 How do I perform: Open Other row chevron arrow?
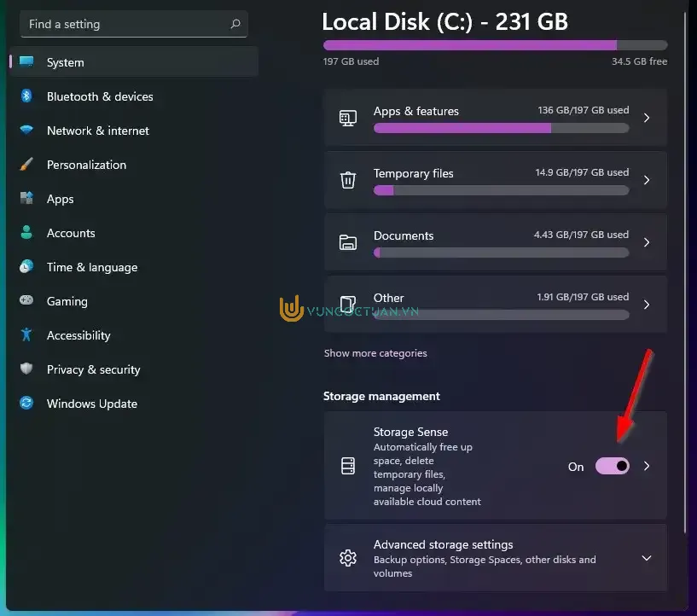coord(647,305)
